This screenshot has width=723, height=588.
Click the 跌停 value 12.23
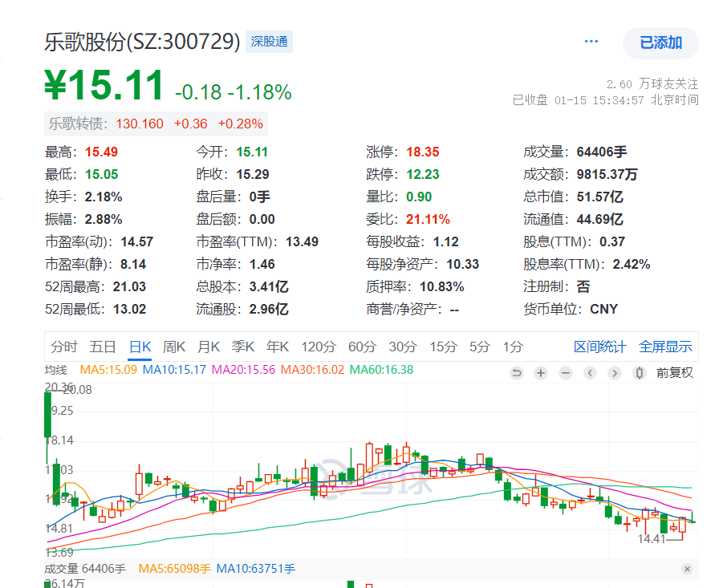click(423, 175)
